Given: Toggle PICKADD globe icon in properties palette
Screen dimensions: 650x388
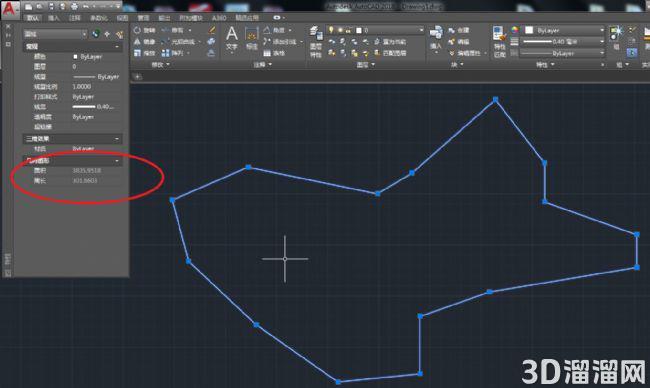Looking at the screenshot, I should click(x=96, y=34).
